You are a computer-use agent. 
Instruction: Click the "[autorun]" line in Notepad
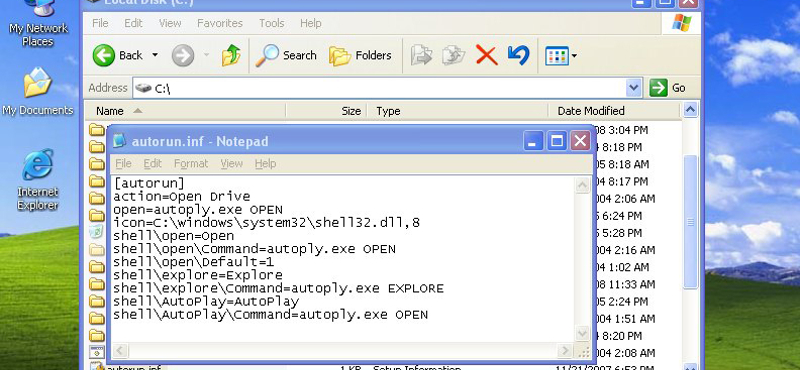coord(149,183)
